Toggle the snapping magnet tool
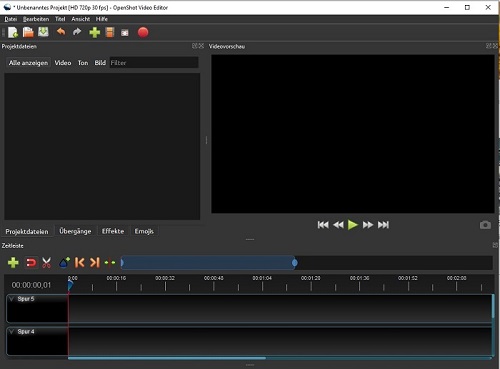Image resolution: width=500 pixels, height=369 pixels. 31,263
